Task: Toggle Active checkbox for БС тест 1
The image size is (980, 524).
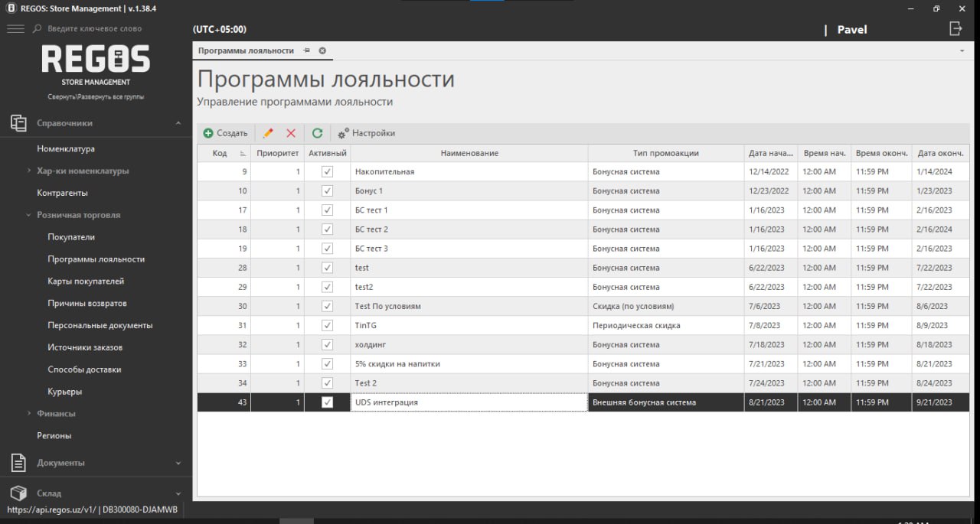Action: [x=328, y=210]
